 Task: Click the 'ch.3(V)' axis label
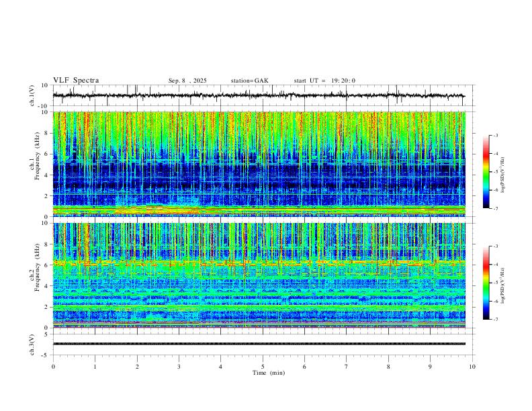pos(32,345)
